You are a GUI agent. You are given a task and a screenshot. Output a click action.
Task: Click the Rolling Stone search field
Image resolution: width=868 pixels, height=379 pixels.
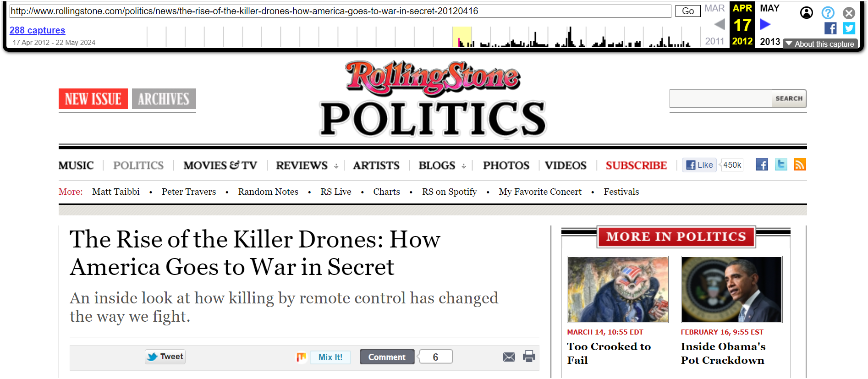pyautogui.click(x=720, y=99)
